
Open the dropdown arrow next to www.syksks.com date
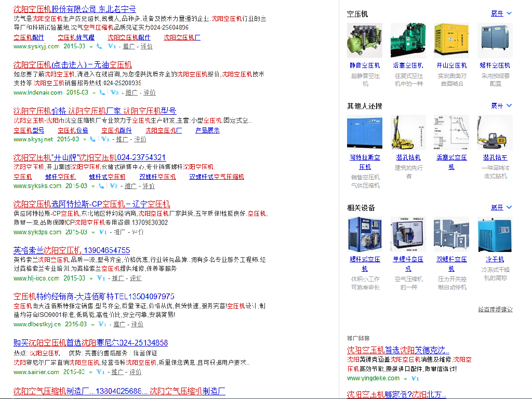point(93,187)
